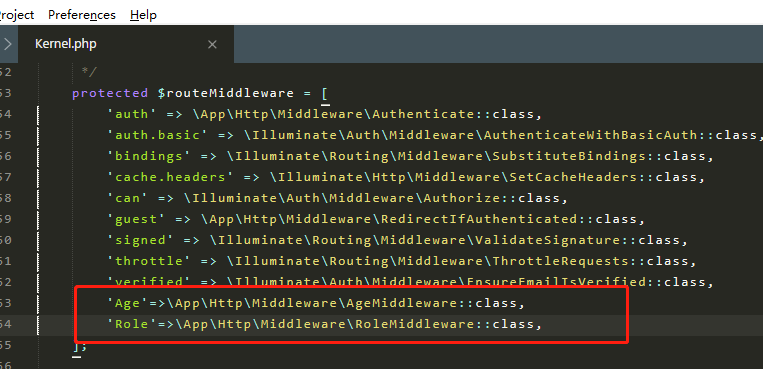Click the Authenticate class name on auth line

pos(423,114)
